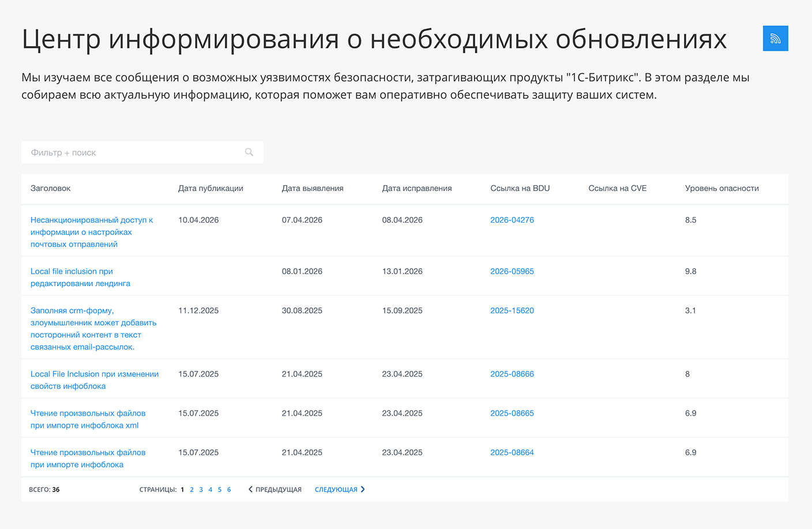Click danger level 8 in Local File Inclusion row
Viewport: 812px width, 529px height.
687,374
